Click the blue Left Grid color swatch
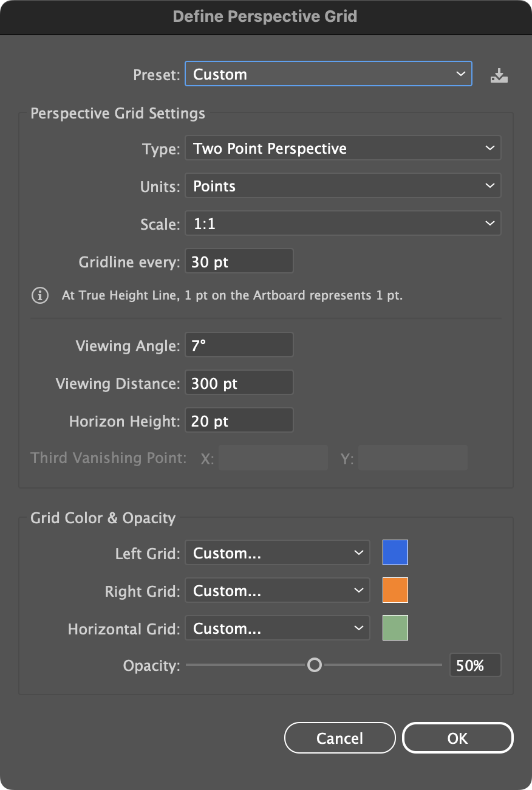Screen dimensions: 532x790 pos(395,552)
